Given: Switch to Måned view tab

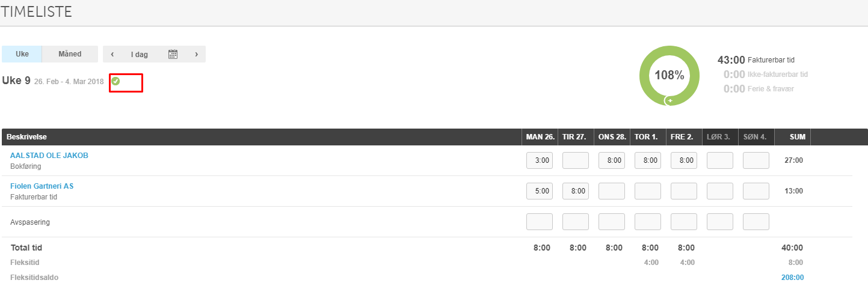Looking at the screenshot, I should 70,54.
